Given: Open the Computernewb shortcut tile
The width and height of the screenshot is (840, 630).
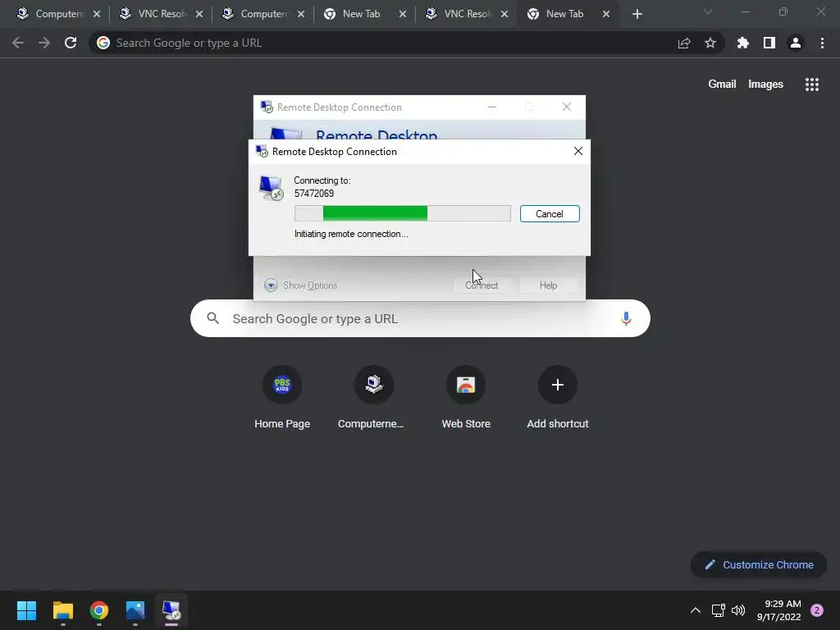Looking at the screenshot, I should tap(373, 398).
